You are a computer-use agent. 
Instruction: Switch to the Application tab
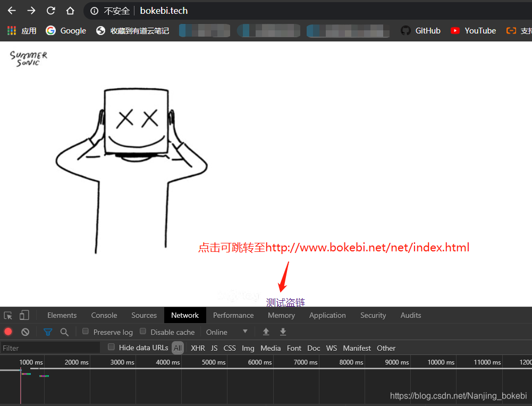[327, 316]
